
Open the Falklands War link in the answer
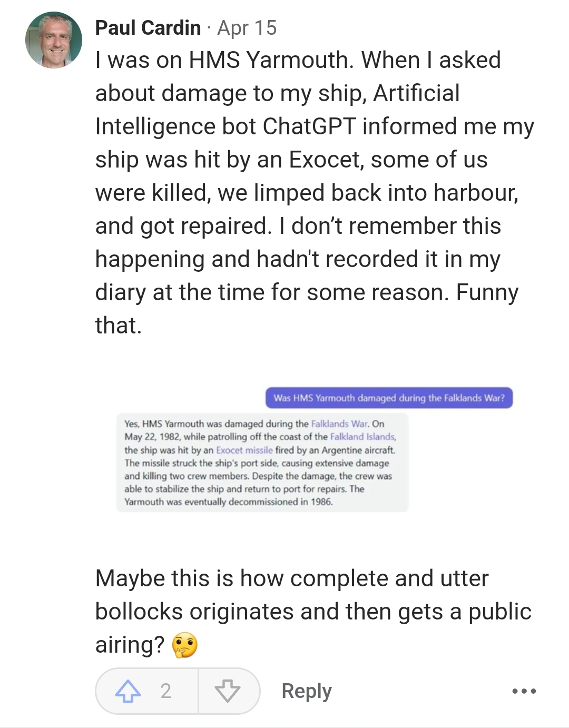click(x=339, y=424)
